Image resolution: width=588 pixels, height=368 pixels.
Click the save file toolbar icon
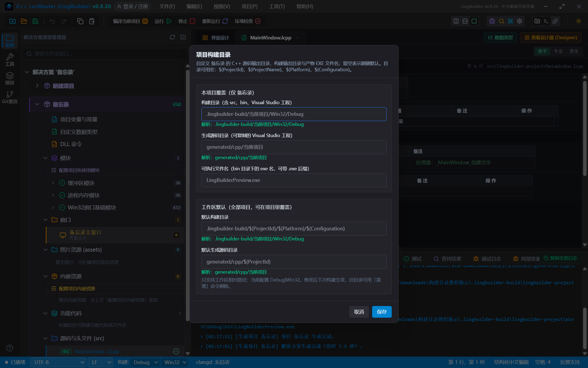click(35, 21)
